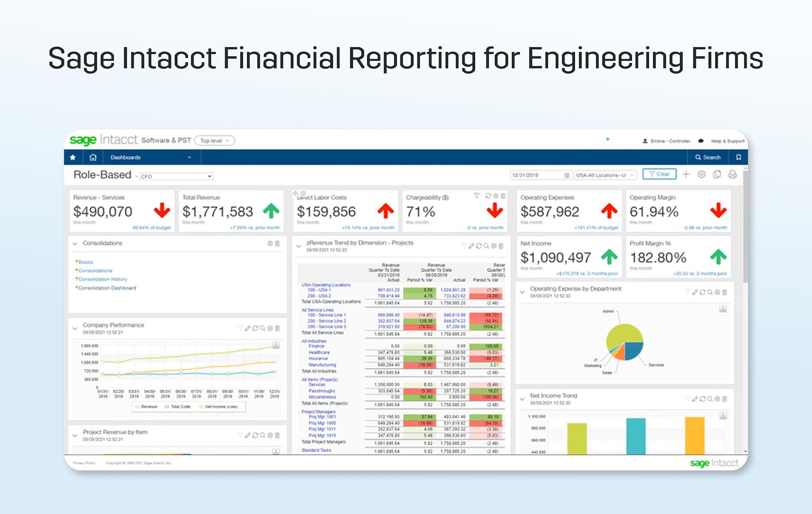The height and width of the screenshot is (514, 812).
Task: Open the calendar picker in date field
Action: 567,175
